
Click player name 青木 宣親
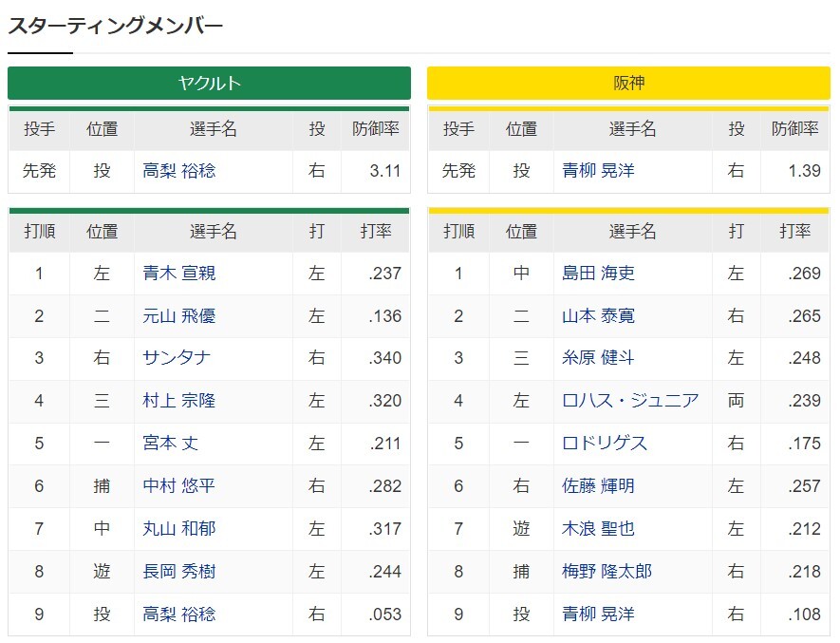tap(179, 273)
